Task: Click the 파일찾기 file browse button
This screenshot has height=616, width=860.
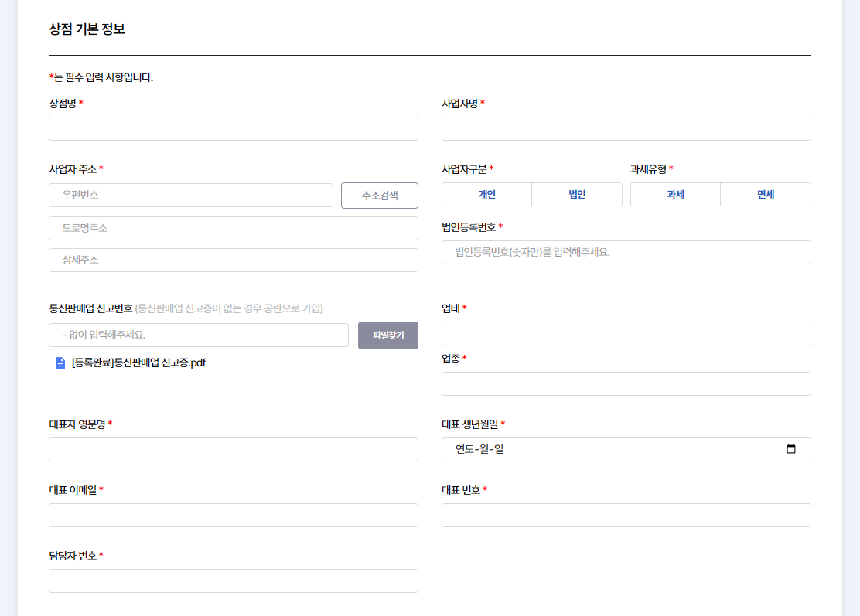Action: click(x=387, y=335)
